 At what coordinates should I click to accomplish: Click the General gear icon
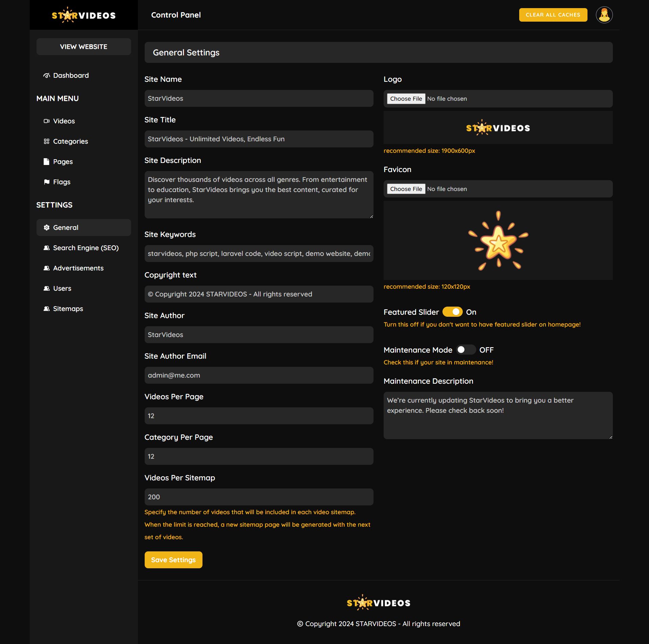pyautogui.click(x=47, y=228)
